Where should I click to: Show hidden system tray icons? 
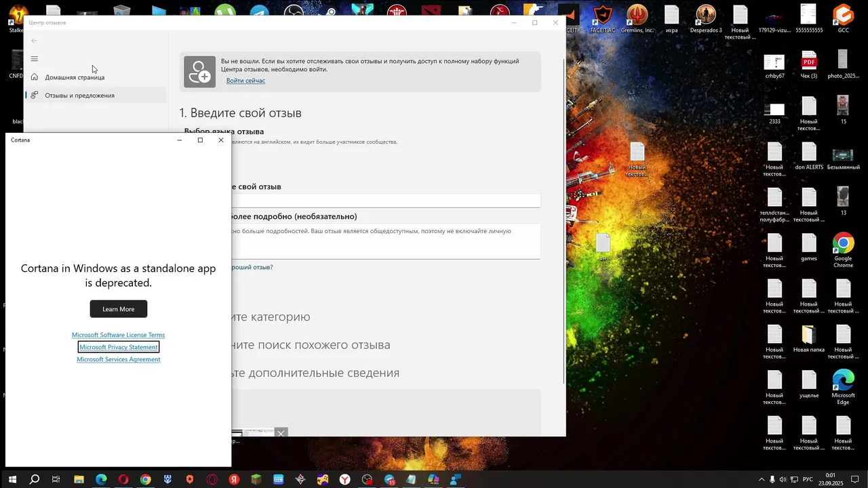click(x=761, y=480)
